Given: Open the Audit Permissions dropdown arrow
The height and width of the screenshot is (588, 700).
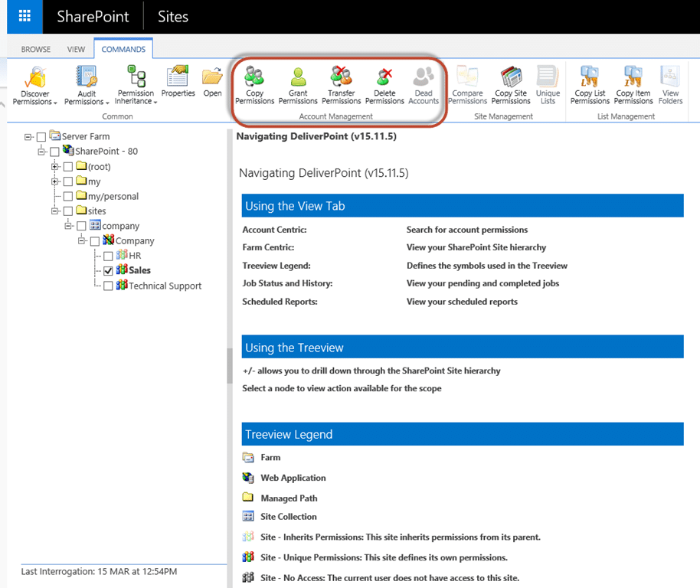Looking at the screenshot, I should (107, 103).
